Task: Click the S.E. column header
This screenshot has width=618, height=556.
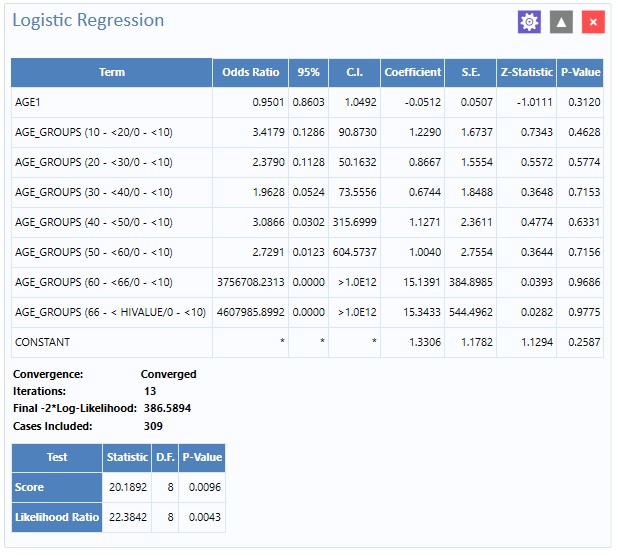Action: point(471,73)
